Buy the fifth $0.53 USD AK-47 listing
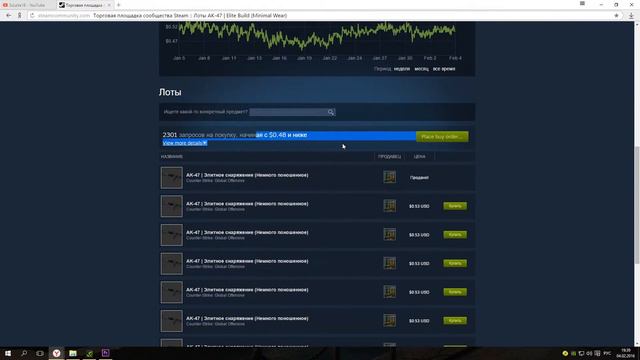The height and width of the screenshot is (360, 640). [x=455, y=320]
